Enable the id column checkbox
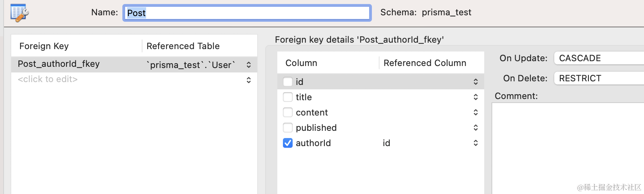The width and height of the screenshot is (644, 194). 288,82
